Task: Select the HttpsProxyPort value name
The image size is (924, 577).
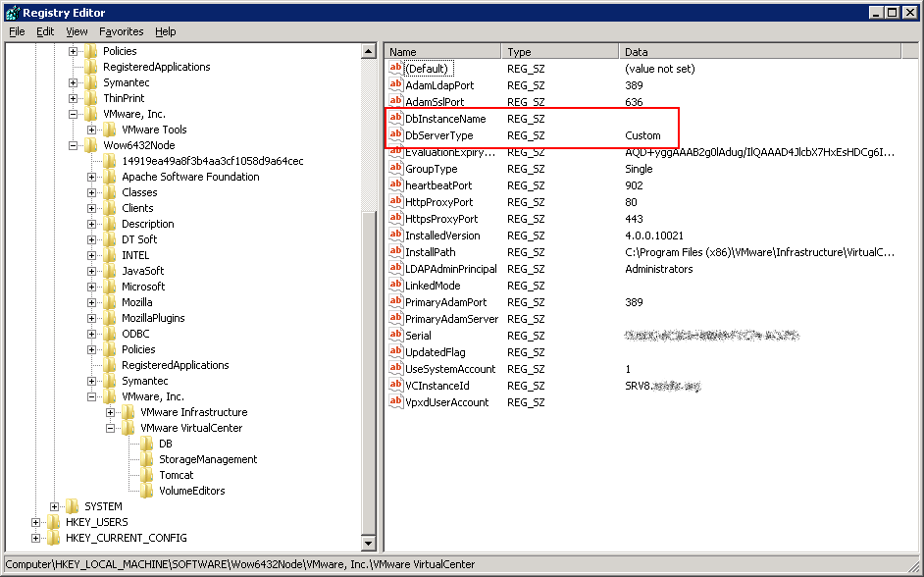Action: (x=441, y=218)
